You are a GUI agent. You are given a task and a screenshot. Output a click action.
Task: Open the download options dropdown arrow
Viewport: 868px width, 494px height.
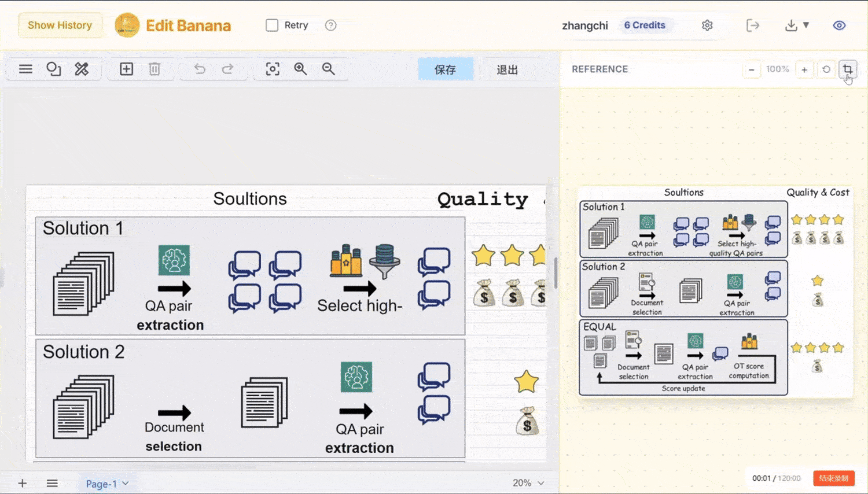805,25
